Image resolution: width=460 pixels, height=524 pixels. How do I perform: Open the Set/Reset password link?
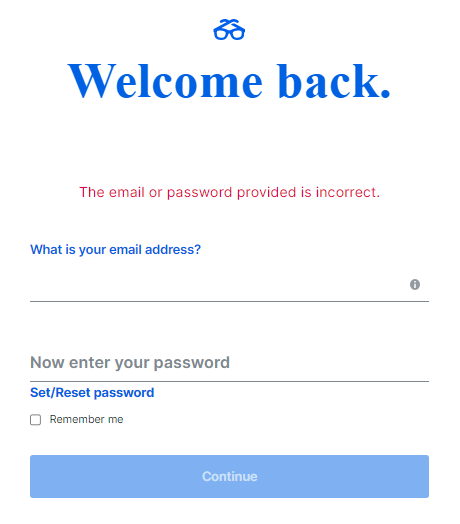pyautogui.click(x=92, y=392)
